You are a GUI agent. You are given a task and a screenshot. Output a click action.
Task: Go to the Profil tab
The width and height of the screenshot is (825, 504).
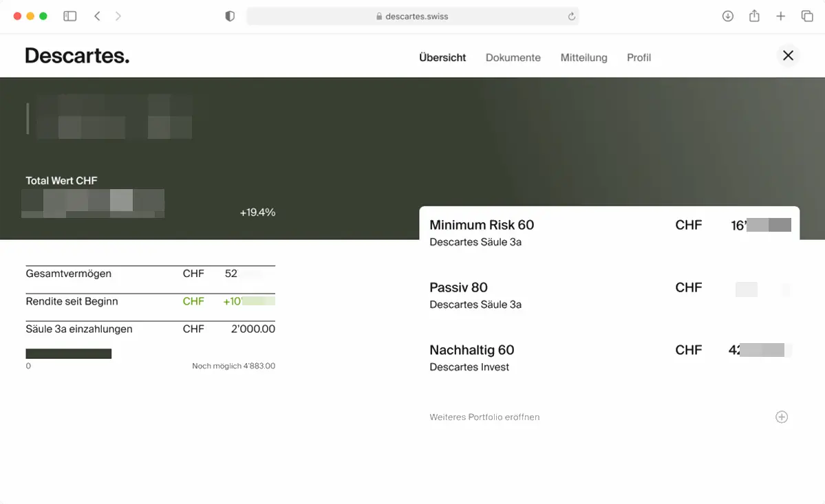pos(639,58)
